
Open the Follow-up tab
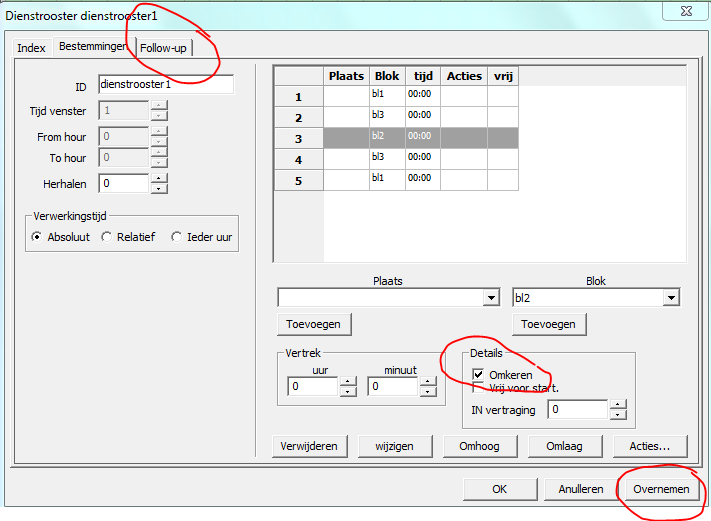162,48
